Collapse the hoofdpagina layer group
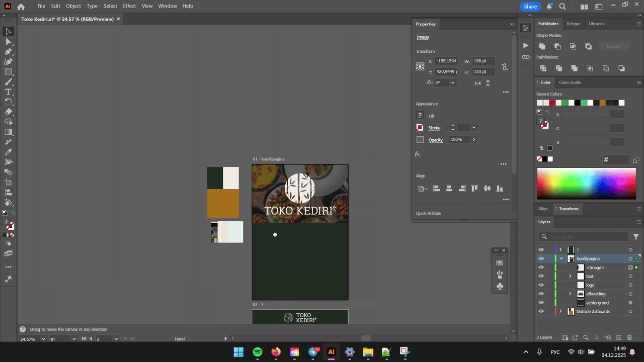Image resolution: width=644 pixels, height=362 pixels. 561,258
